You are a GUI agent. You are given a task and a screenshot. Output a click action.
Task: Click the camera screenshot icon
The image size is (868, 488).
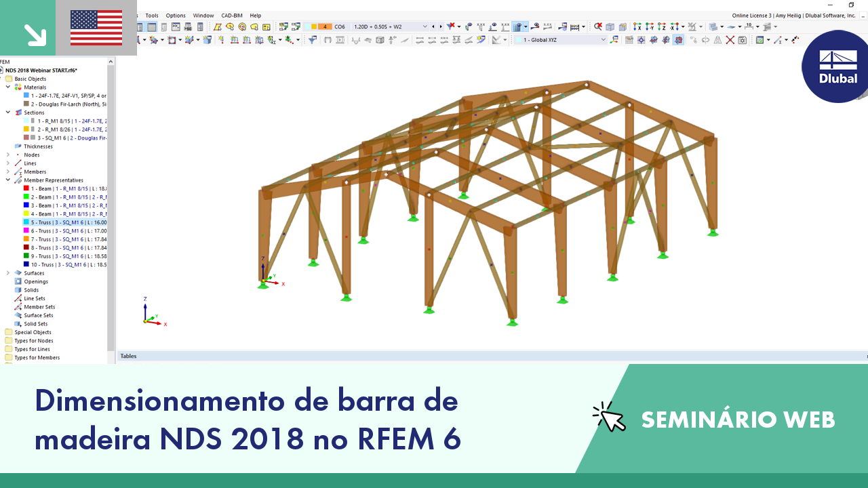tap(743, 40)
